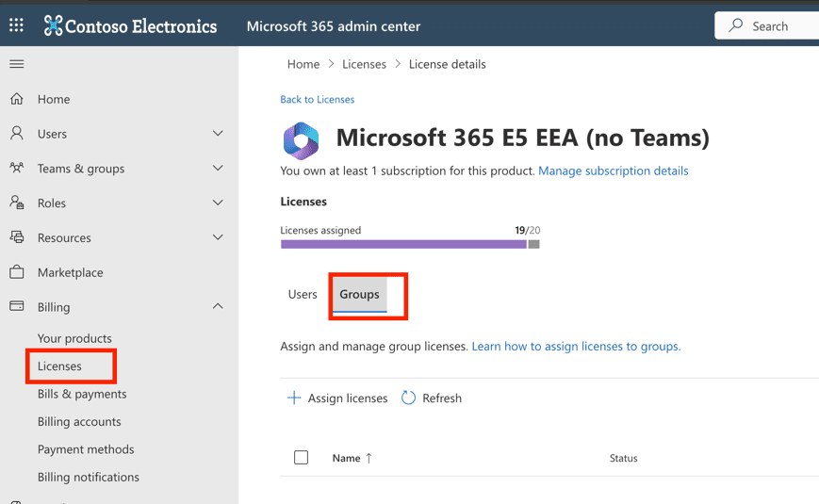Click the licenses assigned progress bar

(x=410, y=244)
